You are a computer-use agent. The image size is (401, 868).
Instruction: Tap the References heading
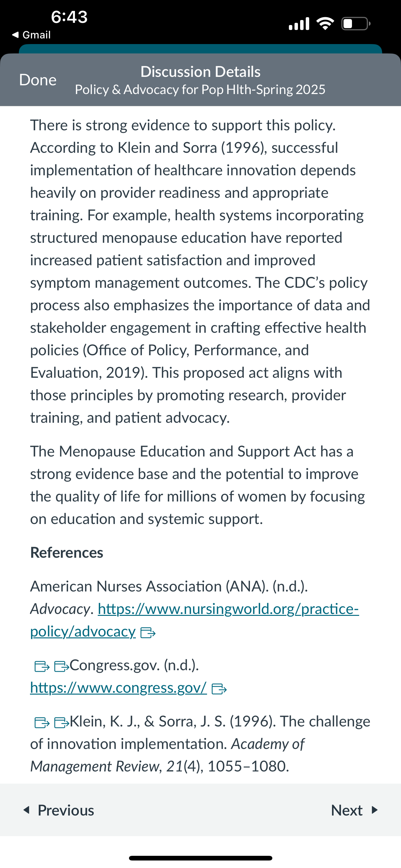tap(67, 553)
